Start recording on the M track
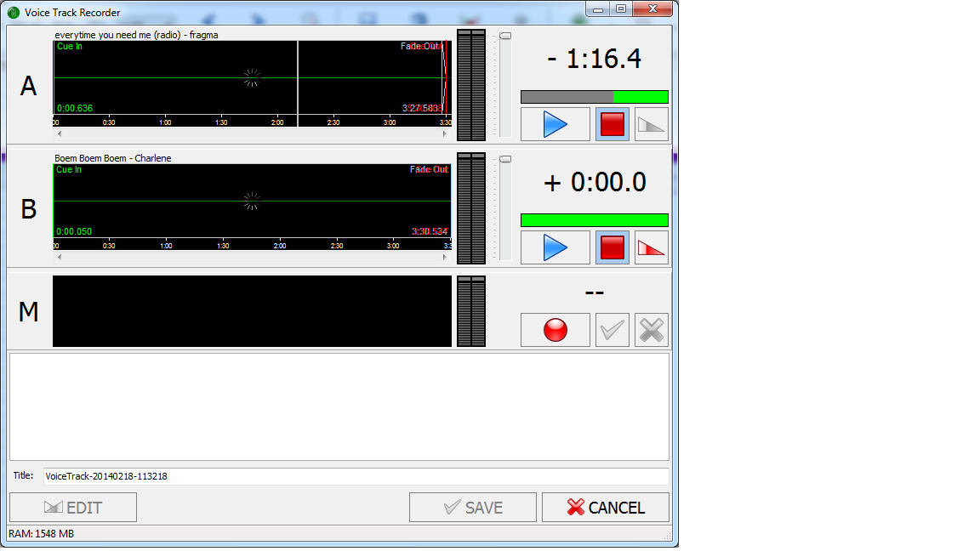The image size is (980, 551). (x=555, y=330)
